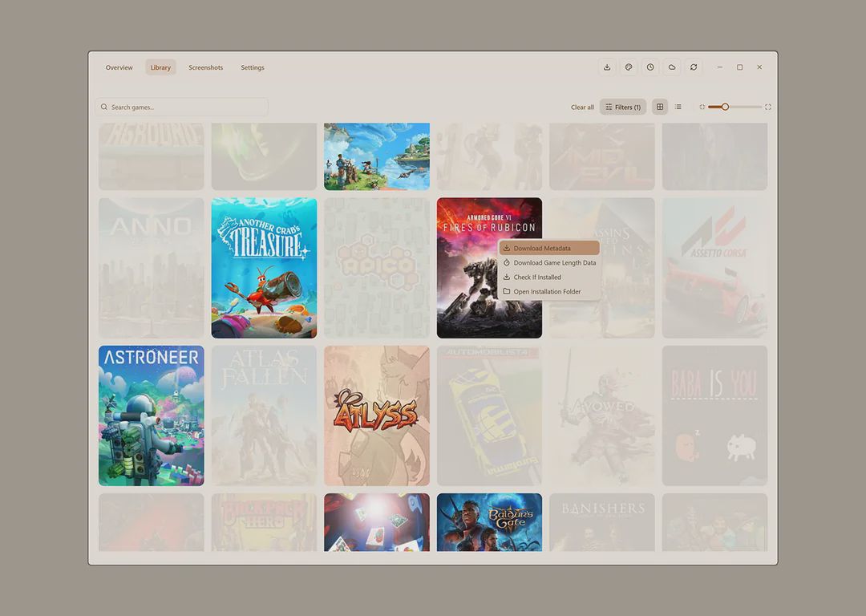Maximize the library window
866x616 pixels.
coord(739,67)
